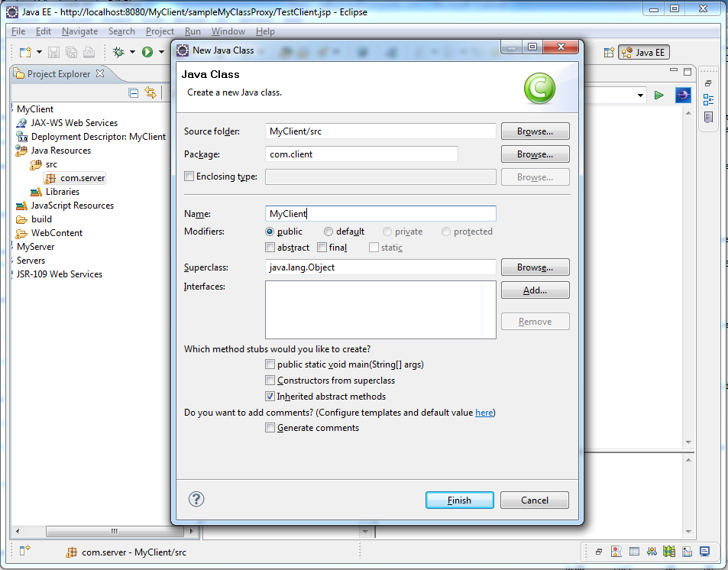Enable the Generate comments checkbox
728x570 pixels.
point(270,427)
